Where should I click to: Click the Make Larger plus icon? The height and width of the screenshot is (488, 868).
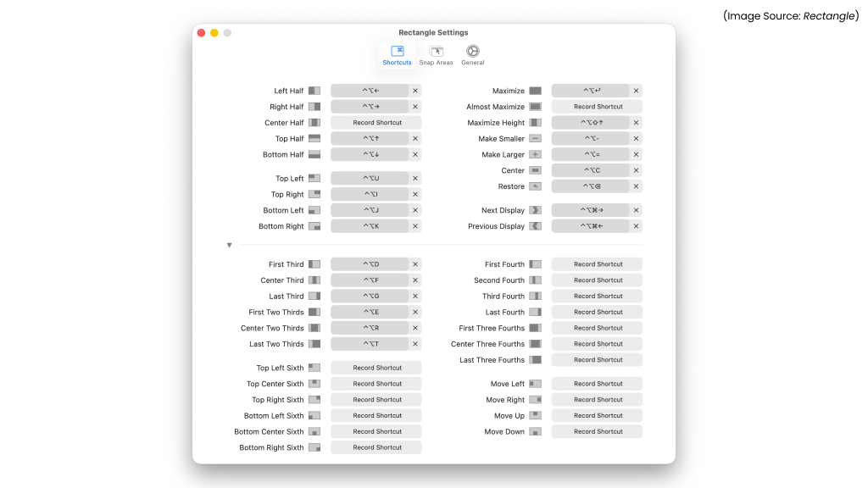[535, 155]
